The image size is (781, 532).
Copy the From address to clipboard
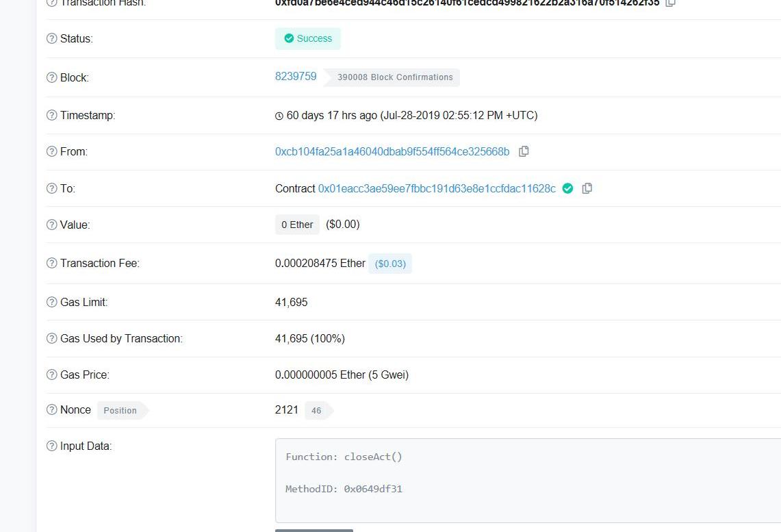[x=524, y=151]
